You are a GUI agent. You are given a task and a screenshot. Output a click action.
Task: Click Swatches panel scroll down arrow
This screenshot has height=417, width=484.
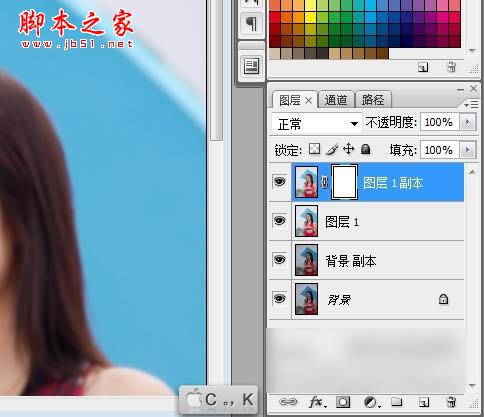(472, 51)
